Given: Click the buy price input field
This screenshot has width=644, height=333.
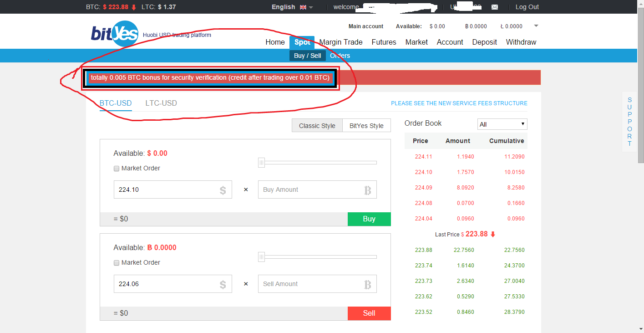Looking at the screenshot, I should (173, 190).
